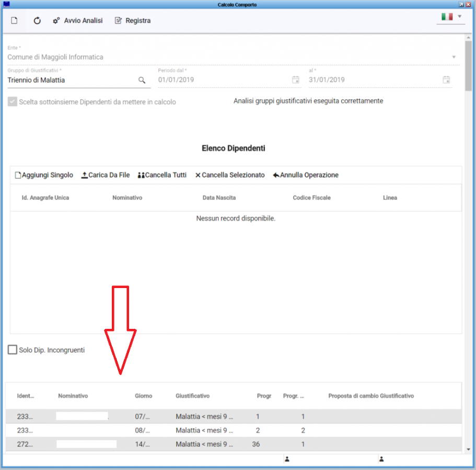The height and width of the screenshot is (470, 476).
Task: Click the restore window button in title bar
Action: [x=461, y=5]
